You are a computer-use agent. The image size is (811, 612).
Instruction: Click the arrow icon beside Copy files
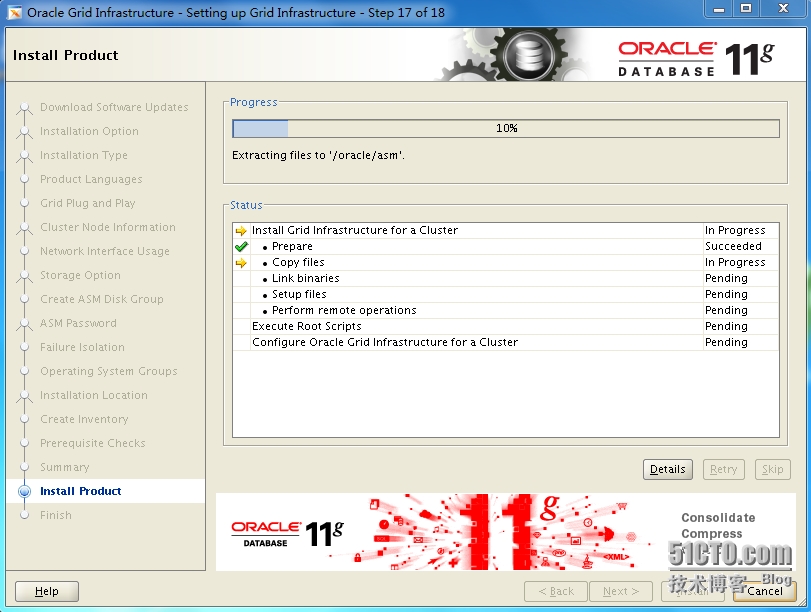(x=241, y=263)
